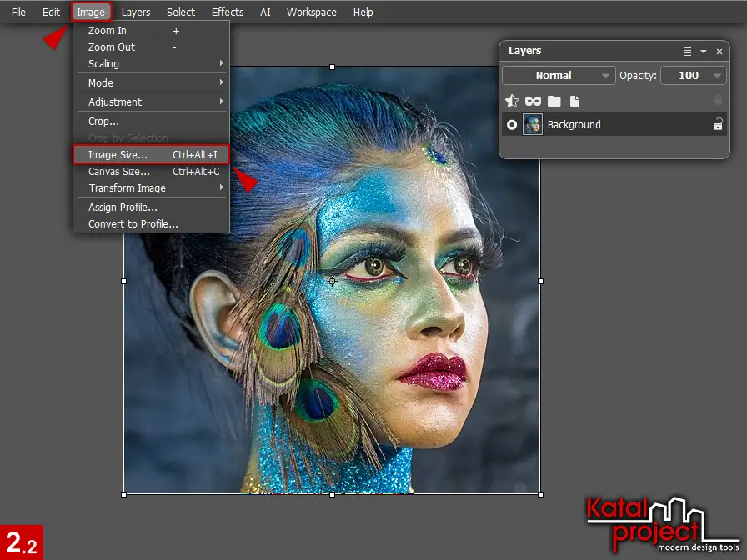747x560 pixels.
Task: Click the delete layer trash icon
Action: click(718, 101)
